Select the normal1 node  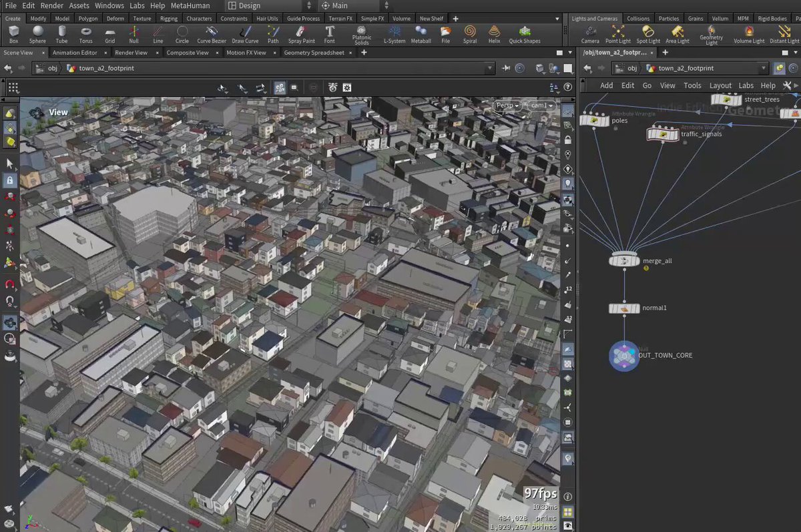(624, 308)
